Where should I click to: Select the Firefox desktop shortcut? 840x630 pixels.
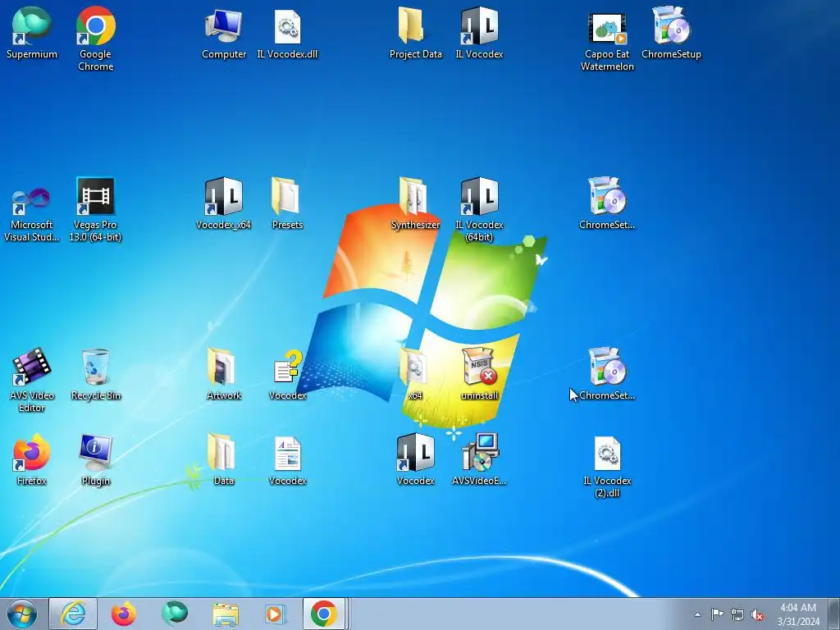(x=32, y=459)
